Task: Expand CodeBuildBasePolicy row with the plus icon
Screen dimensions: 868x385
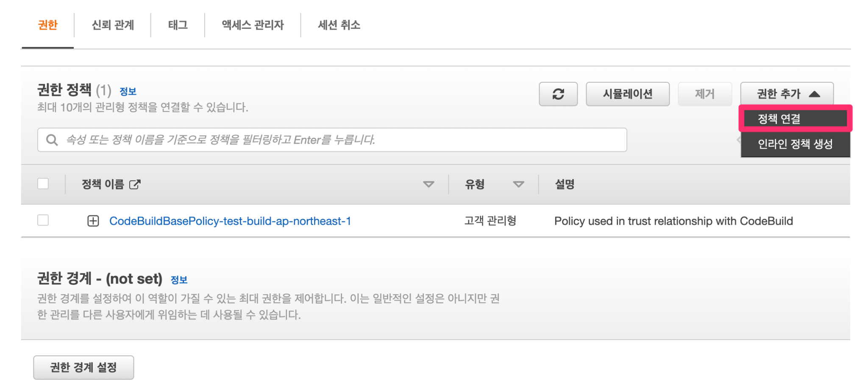Action: 93,221
